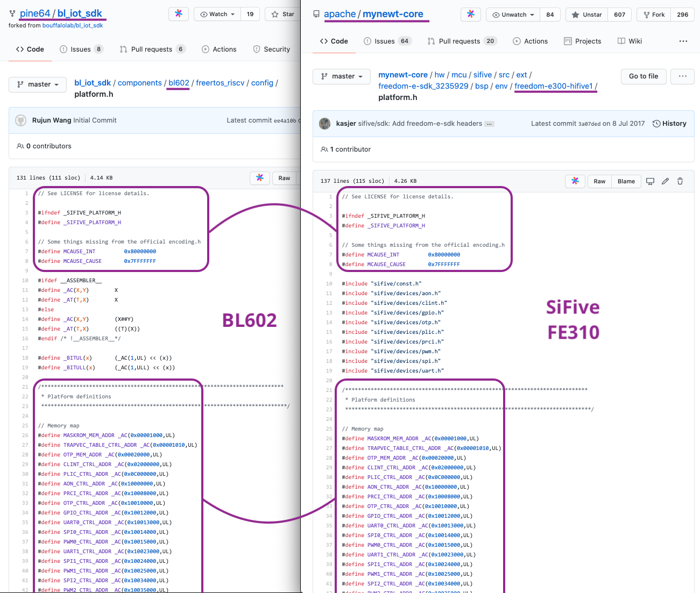This screenshot has width=700, height=593.
Task: Click the Go to file button
Action: [644, 76]
